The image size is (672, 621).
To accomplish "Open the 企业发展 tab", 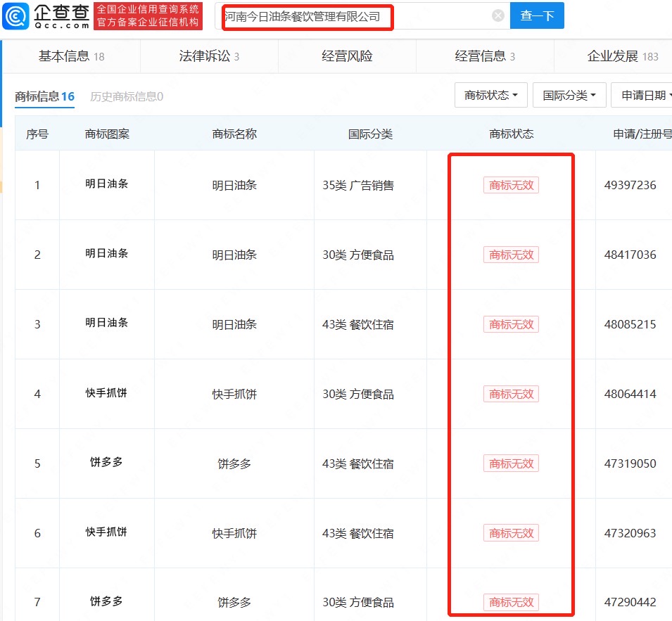I will tap(623, 56).
